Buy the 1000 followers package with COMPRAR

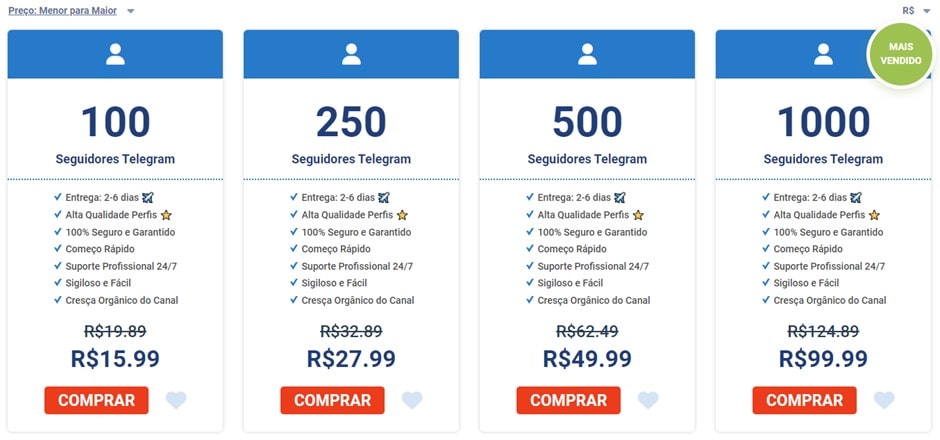tap(804, 400)
